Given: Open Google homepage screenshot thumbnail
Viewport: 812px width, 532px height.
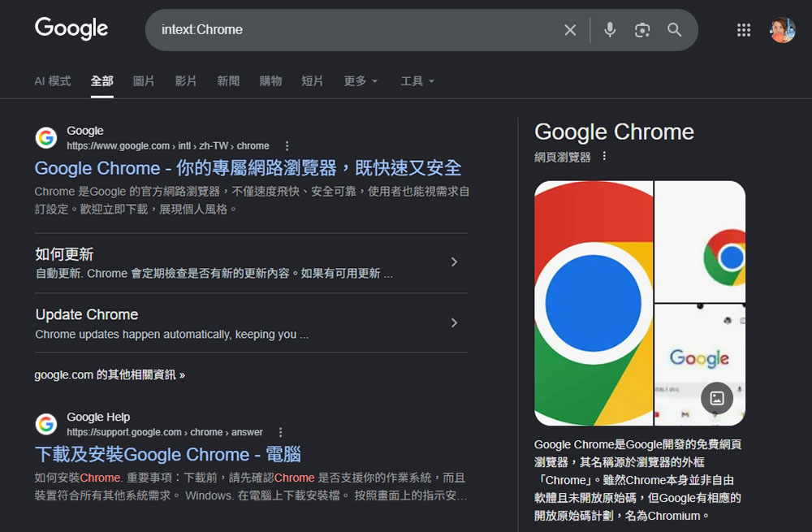Looking at the screenshot, I should pyautogui.click(x=700, y=365).
